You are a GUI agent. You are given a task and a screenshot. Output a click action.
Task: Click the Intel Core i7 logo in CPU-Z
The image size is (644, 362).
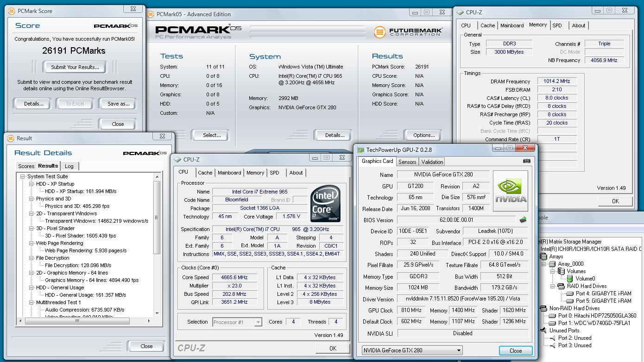pos(325,204)
